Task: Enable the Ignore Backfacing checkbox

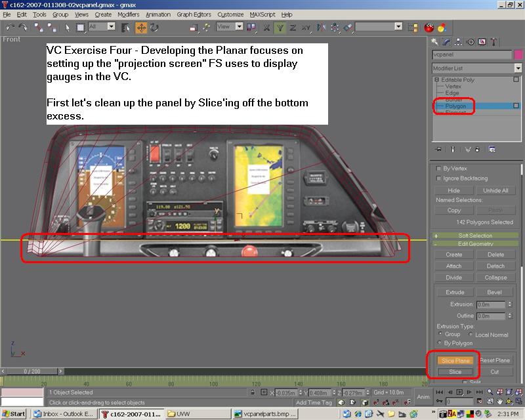Action: [x=438, y=178]
